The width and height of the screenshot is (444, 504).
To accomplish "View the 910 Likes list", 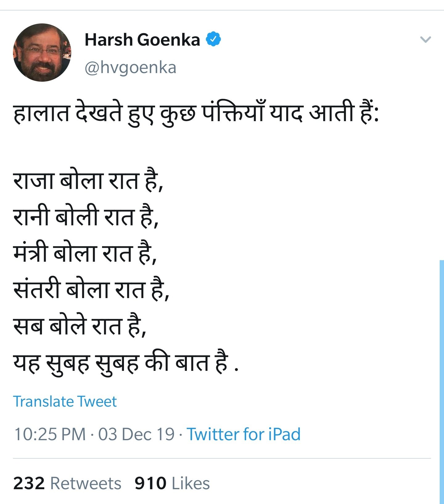I will click(172, 483).
